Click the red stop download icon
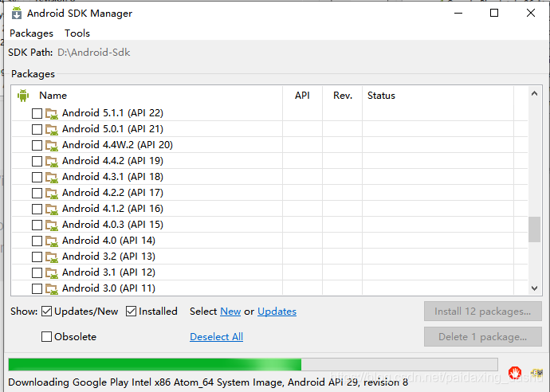Image resolution: width=550 pixels, height=392 pixels. pyautogui.click(x=515, y=373)
